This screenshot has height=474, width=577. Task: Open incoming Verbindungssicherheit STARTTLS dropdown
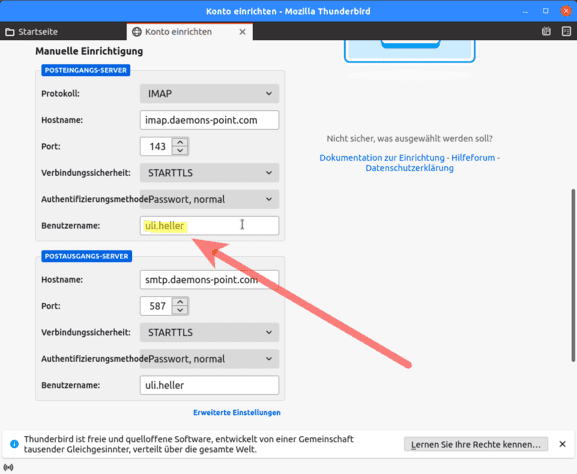pyautogui.click(x=209, y=173)
